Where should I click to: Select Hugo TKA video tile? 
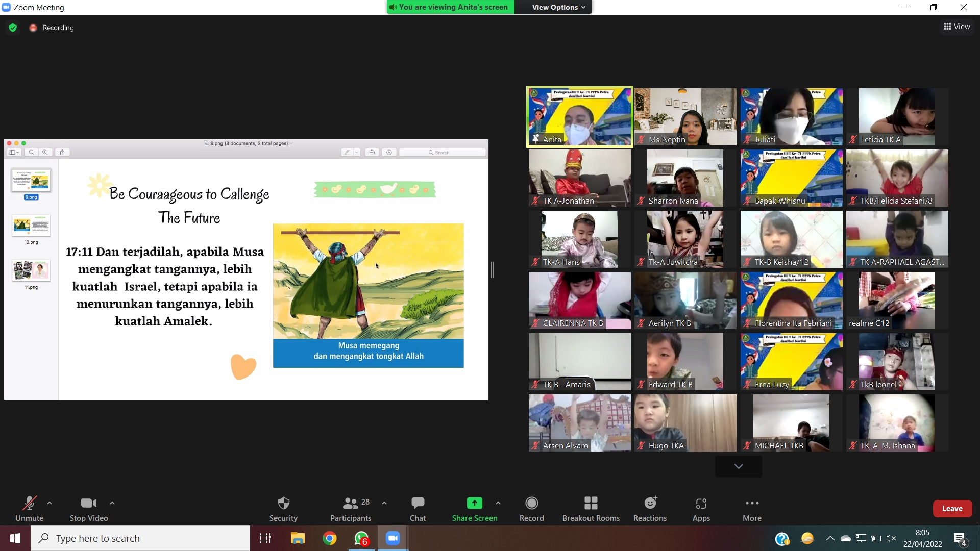tap(685, 423)
